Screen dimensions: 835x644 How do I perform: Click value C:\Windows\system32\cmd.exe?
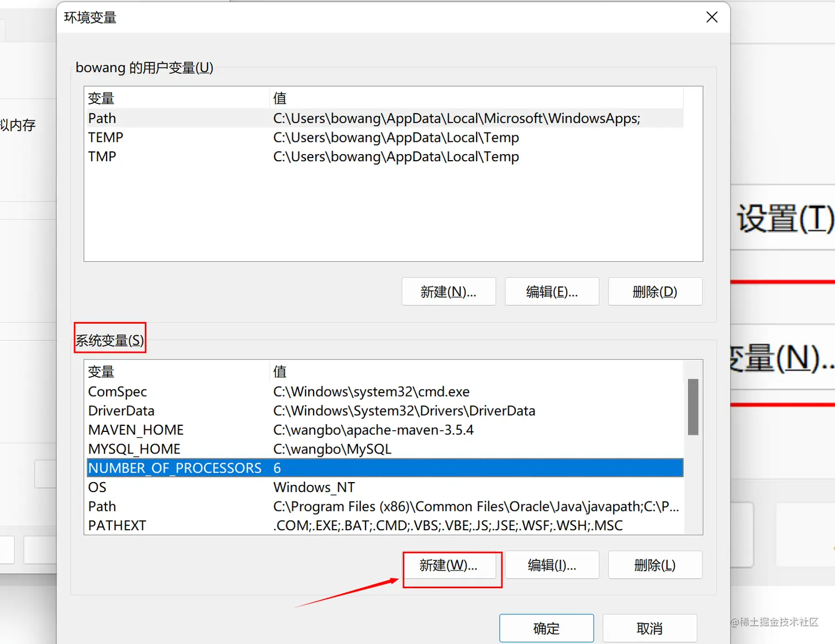tap(371, 392)
